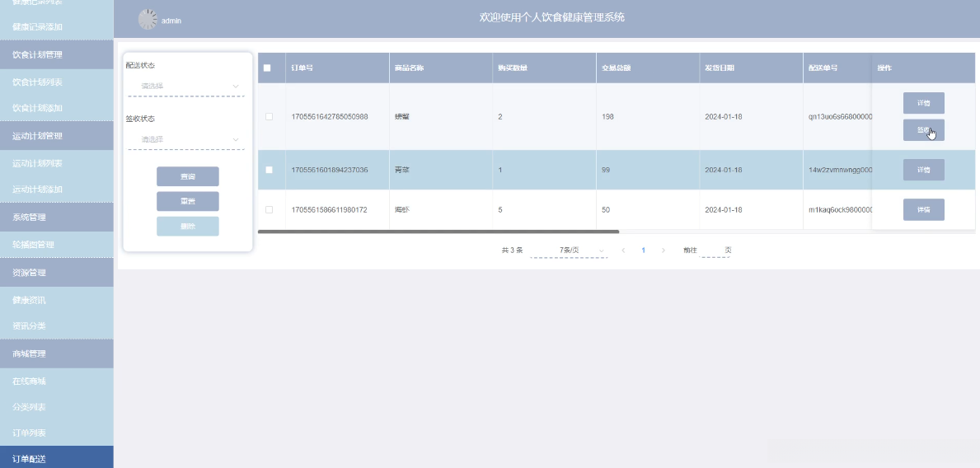The width and height of the screenshot is (980, 468).
Task: Click the 重置 reset button
Action: [x=187, y=201]
